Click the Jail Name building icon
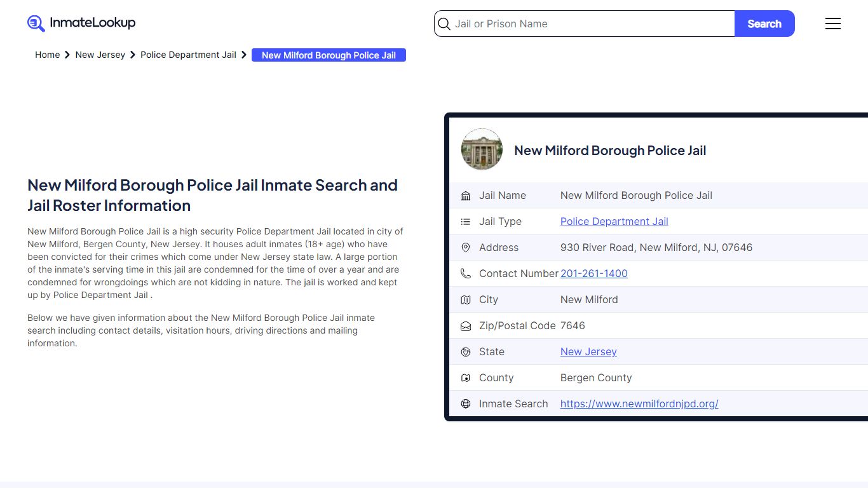Viewport: 868px width, 488px height. tap(466, 196)
